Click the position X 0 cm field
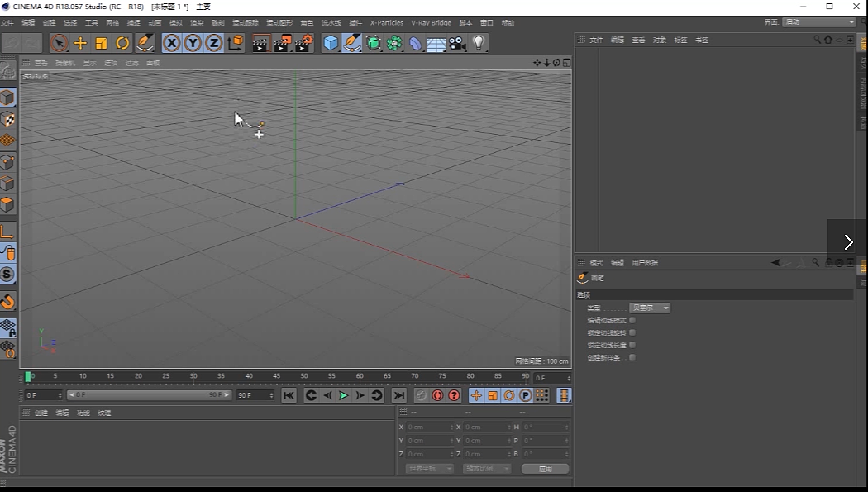Image resolution: width=868 pixels, height=492 pixels. click(430, 428)
